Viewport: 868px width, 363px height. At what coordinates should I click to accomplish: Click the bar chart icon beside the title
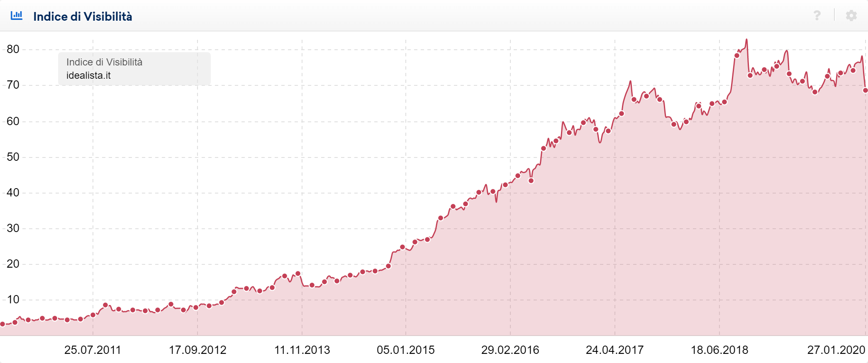(x=17, y=16)
